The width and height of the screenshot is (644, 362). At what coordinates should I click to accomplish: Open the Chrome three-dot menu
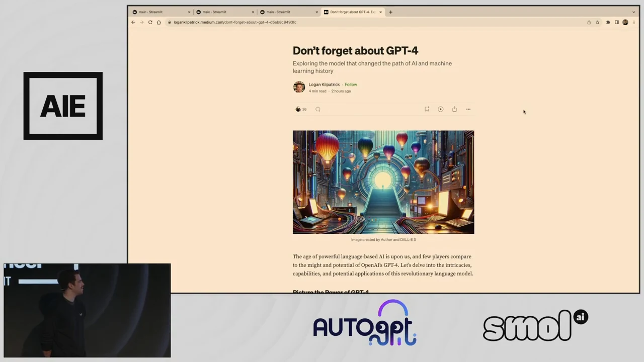coord(634,22)
